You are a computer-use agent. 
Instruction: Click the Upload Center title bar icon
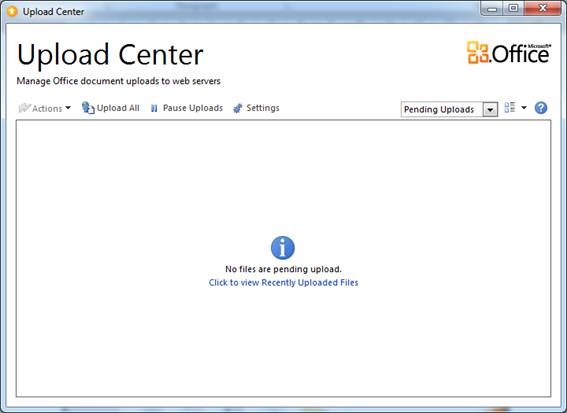click(x=12, y=11)
